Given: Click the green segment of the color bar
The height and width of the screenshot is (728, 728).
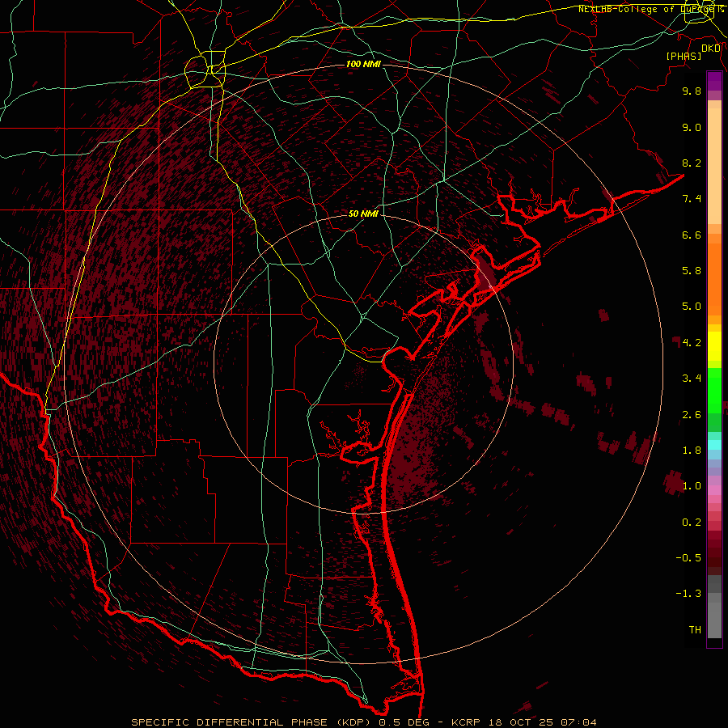Looking at the screenshot, I should (714, 390).
